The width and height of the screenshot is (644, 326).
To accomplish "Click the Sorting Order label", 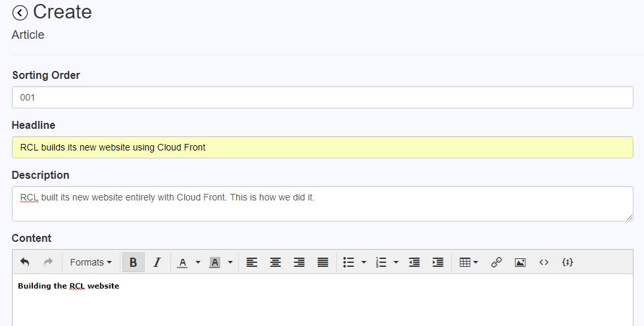I will 46,75.
